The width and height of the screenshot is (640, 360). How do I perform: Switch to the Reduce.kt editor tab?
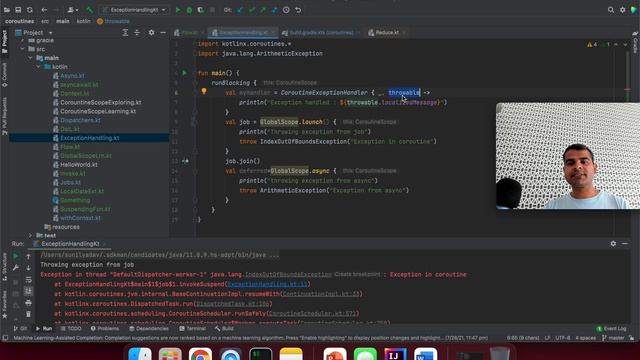click(387, 33)
